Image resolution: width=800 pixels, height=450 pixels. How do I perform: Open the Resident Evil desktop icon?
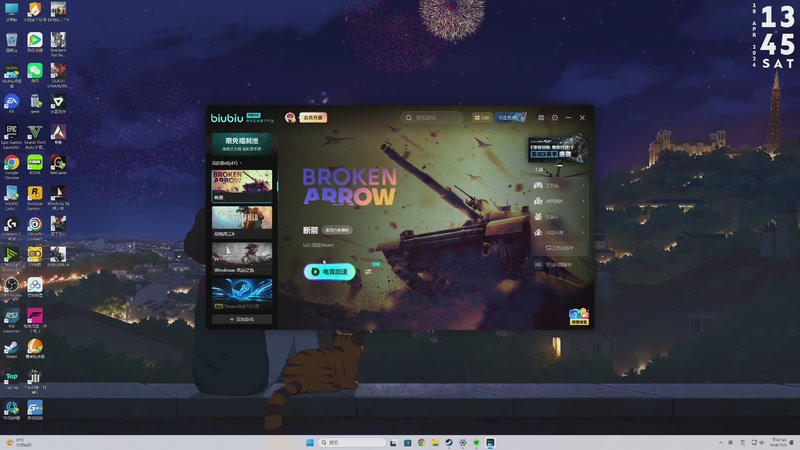pos(58,44)
